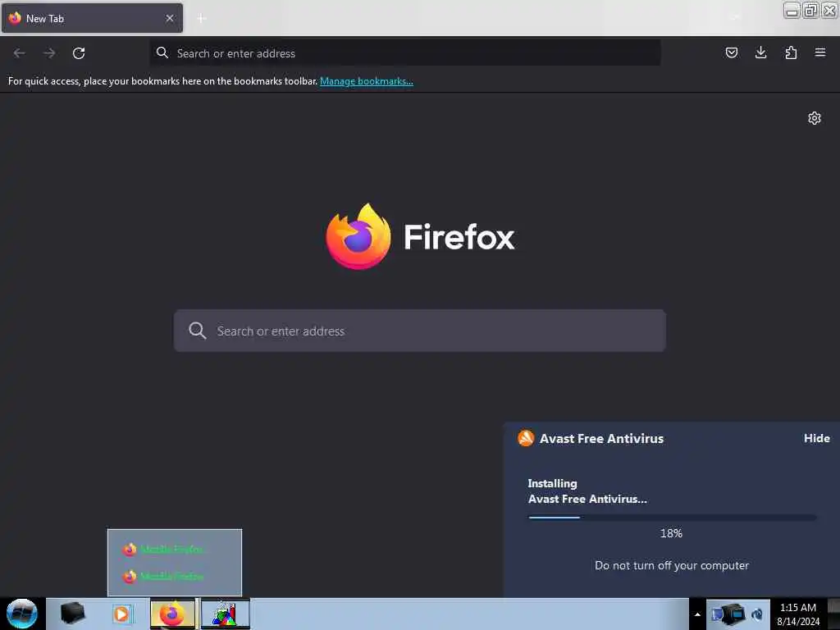This screenshot has height=630, width=840.
Task: Open the colorful chart app in taskbar
Action: (225, 614)
